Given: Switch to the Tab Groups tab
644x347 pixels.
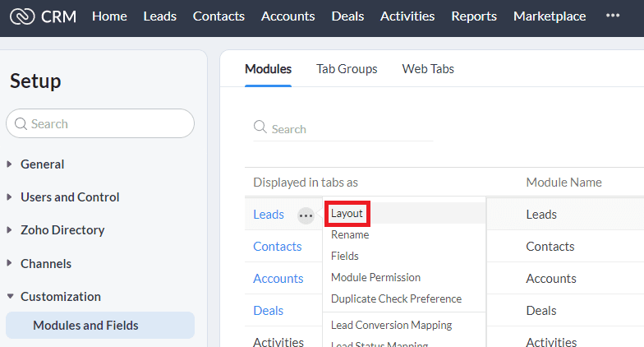Looking at the screenshot, I should click(347, 69).
